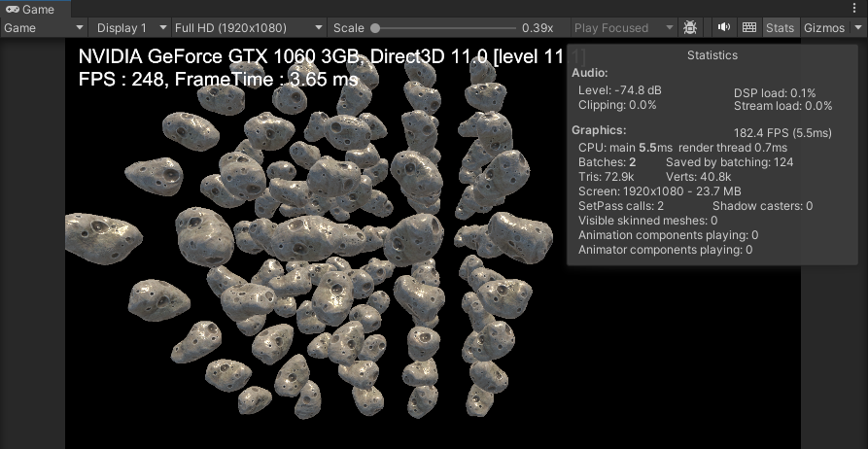This screenshot has height=449, width=868.
Task: Click the Verts: 40.8k statistic
Action: pos(698,177)
